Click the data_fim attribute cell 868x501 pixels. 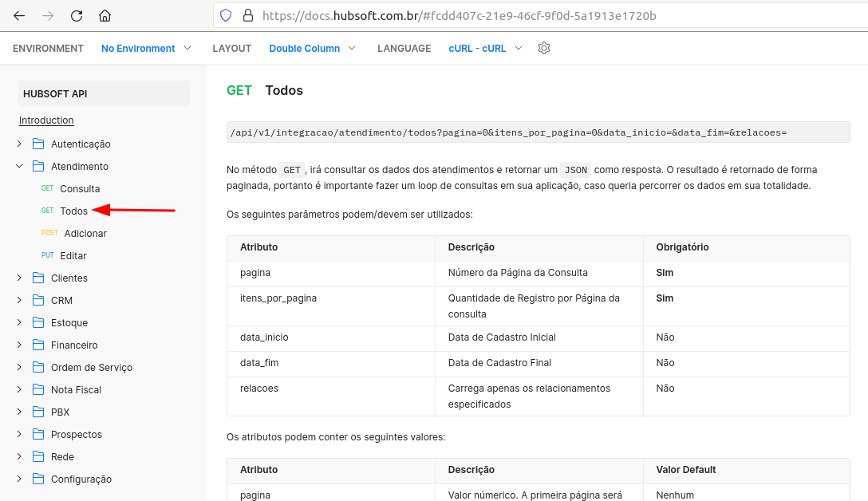click(x=331, y=364)
